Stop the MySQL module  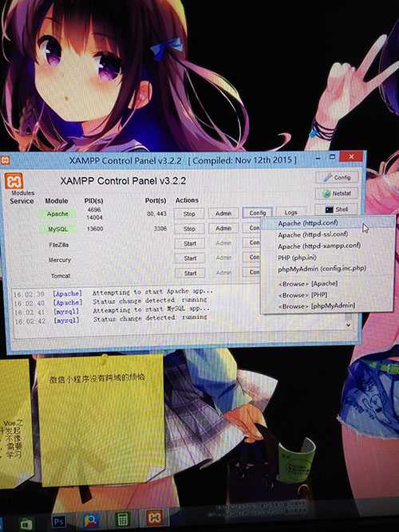point(189,229)
